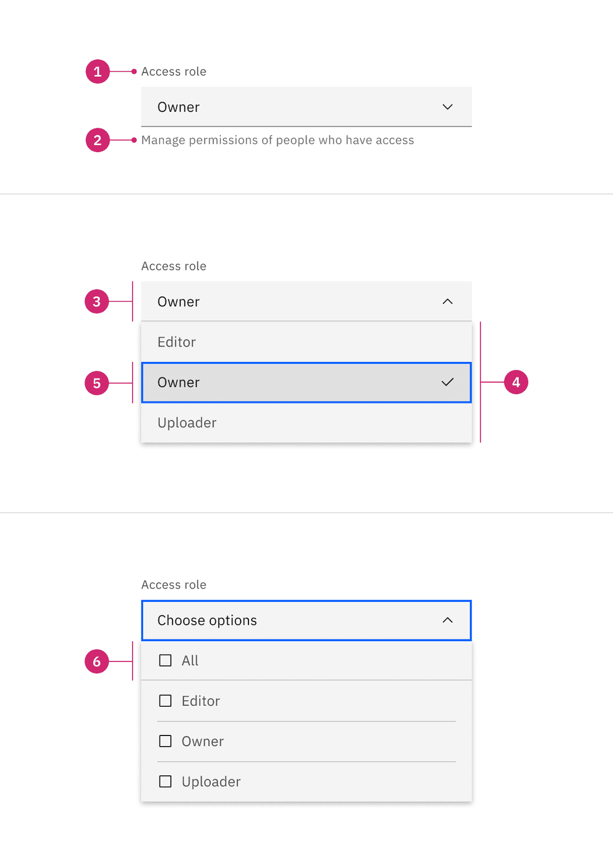This screenshot has height=868, width=613.
Task: Collapse the Choose options multiselect dropdown
Action: point(448,621)
